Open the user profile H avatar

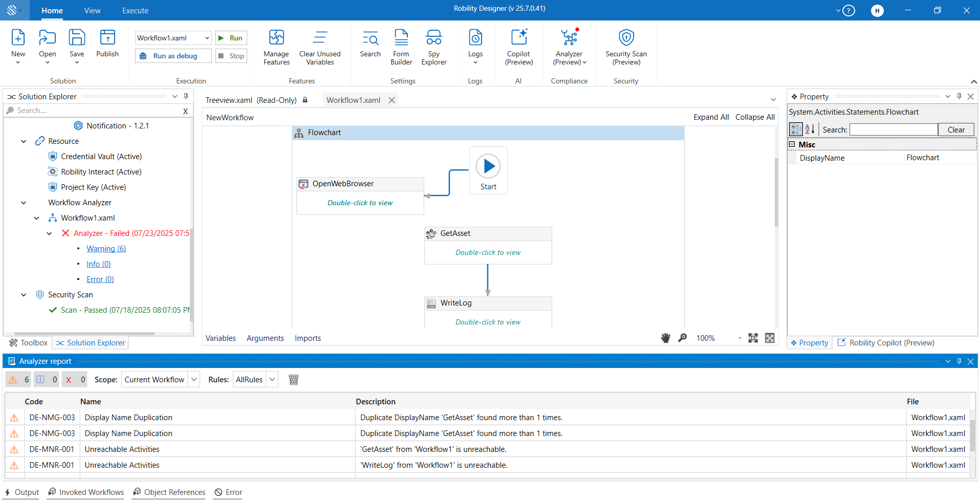877,10
